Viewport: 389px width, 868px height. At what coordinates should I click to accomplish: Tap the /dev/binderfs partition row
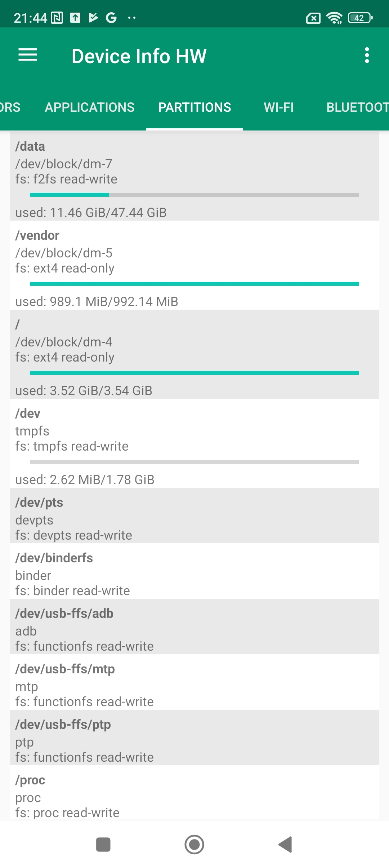tap(194, 571)
